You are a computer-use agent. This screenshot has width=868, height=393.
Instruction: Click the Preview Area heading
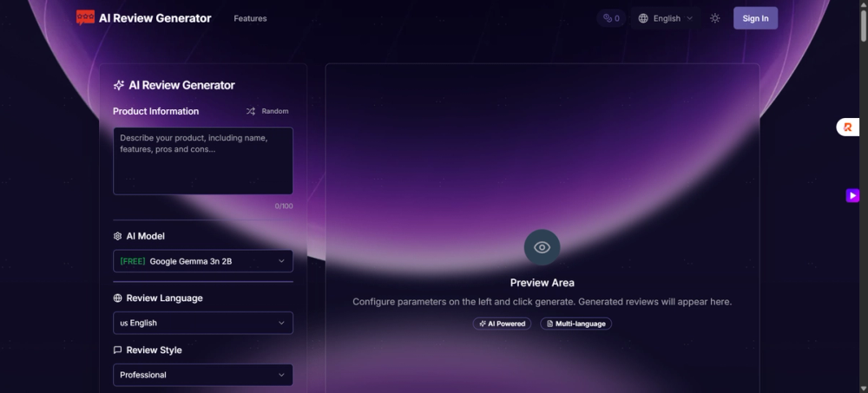point(542,283)
